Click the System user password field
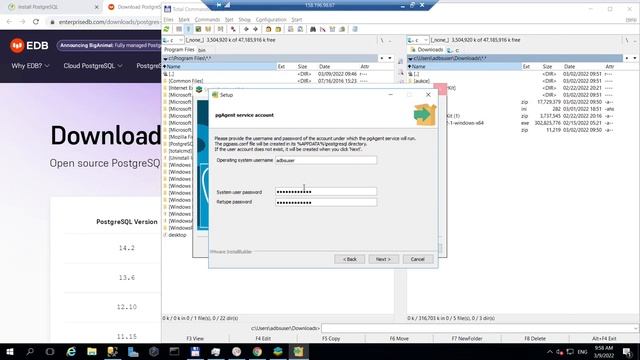The width and height of the screenshot is (640, 360). (326, 191)
